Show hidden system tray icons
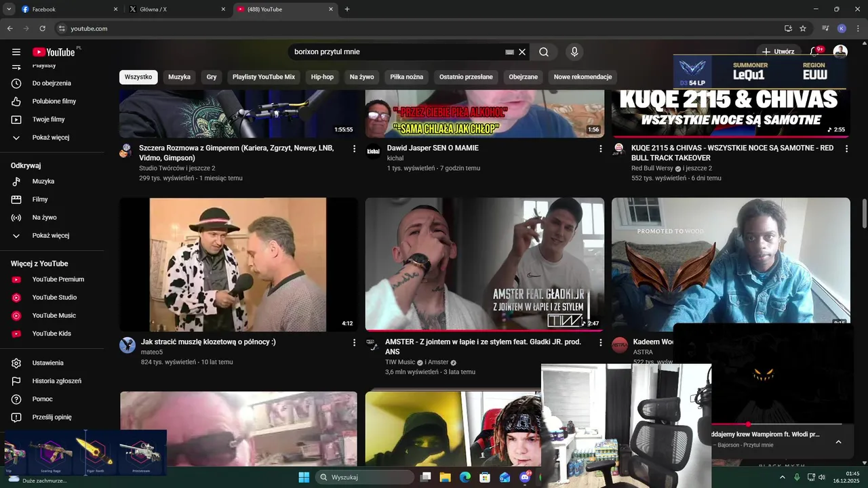Screen dimensions: 868x488 pos(782,477)
